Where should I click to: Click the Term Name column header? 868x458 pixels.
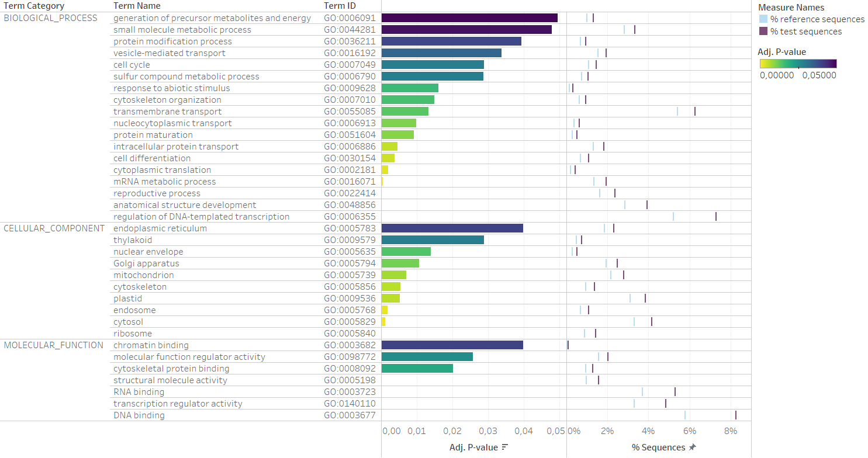137,6
